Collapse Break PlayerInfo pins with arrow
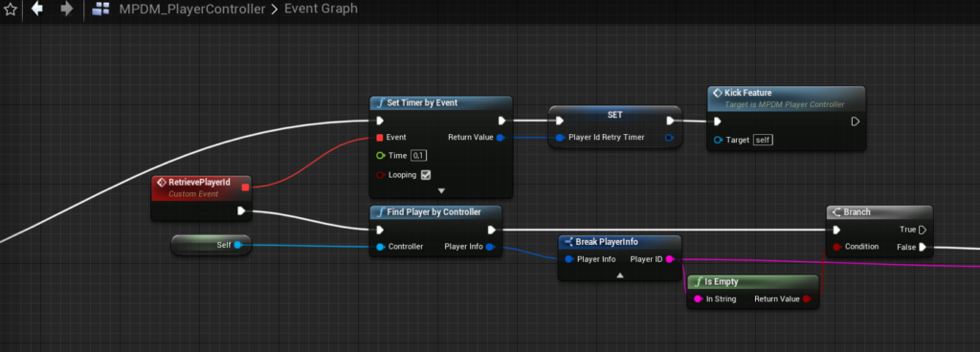980x352 pixels. [x=619, y=275]
